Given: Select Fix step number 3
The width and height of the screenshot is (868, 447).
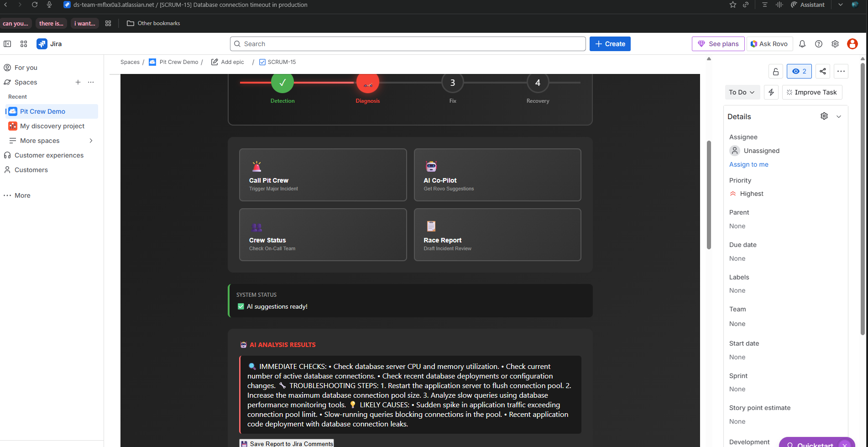Looking at the screenshot, I should point(453,83).
